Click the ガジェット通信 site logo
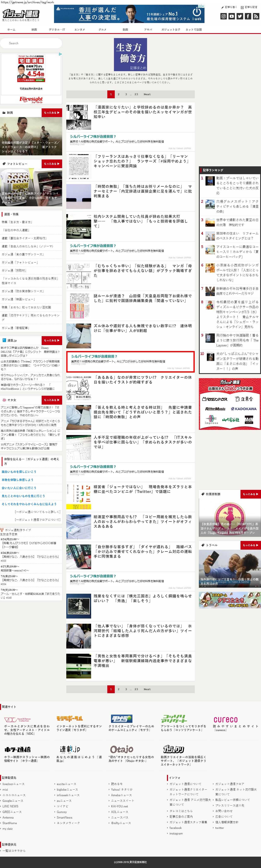Image resolution: width=261 pixels, height=868 pixels. (x=21, y=13)
